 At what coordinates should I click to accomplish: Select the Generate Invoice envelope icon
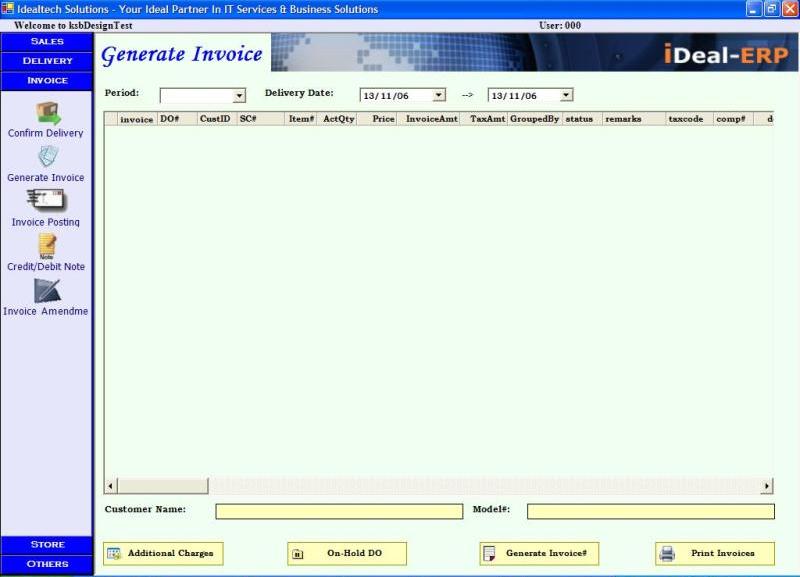coord(45,153)
